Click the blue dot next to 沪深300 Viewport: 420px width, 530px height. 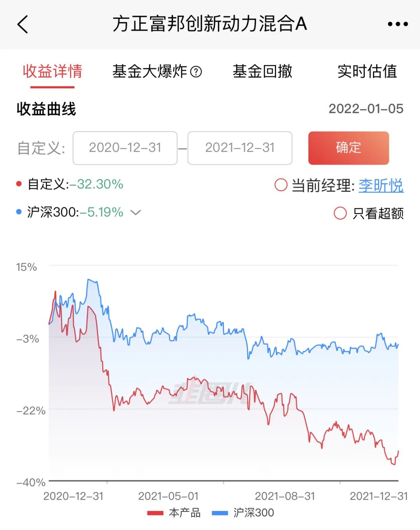(x=19, y=212)
